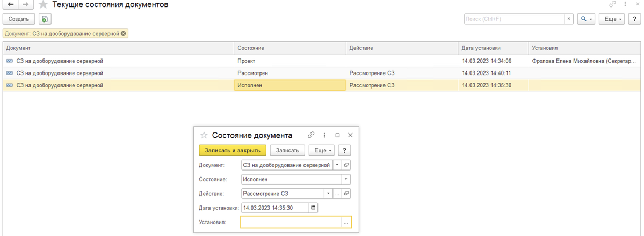Click the Записать button

coord(287,150)
